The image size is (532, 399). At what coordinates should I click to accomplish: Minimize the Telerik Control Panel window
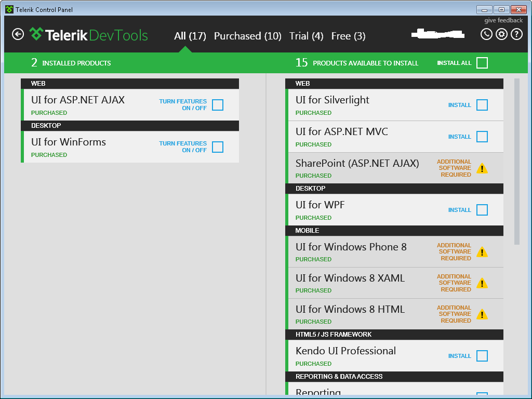[484, 9]
